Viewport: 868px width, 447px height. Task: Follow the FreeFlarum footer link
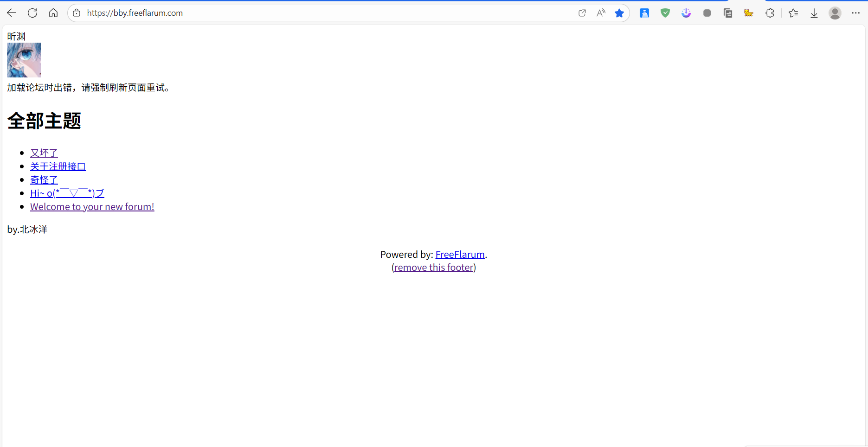pos(460,255)
